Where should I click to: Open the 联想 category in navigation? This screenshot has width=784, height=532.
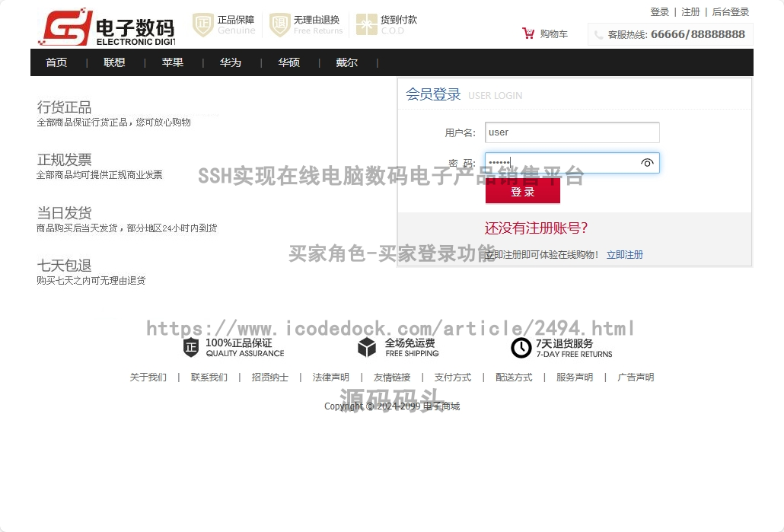tap(114, 62)
